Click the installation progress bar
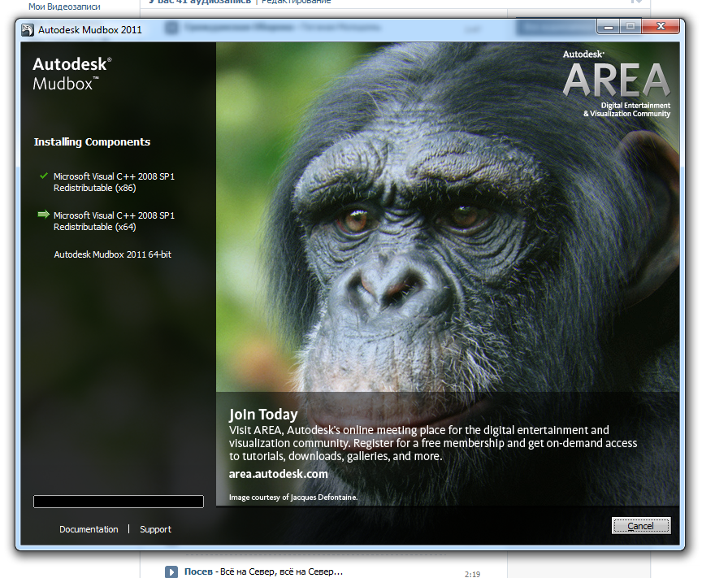Screen dimensions: 728x578 [x=118, y=502]
